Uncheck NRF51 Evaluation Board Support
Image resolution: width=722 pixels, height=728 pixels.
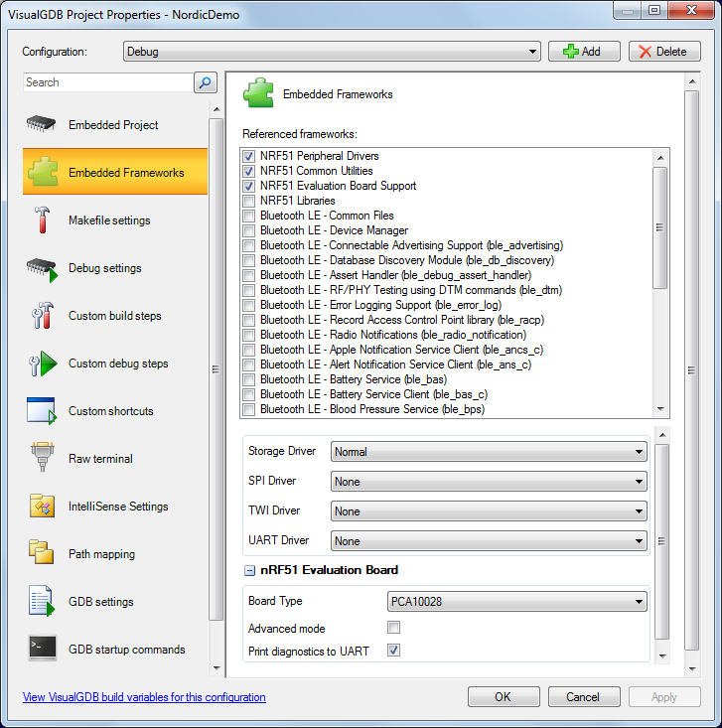pos(249,186)
